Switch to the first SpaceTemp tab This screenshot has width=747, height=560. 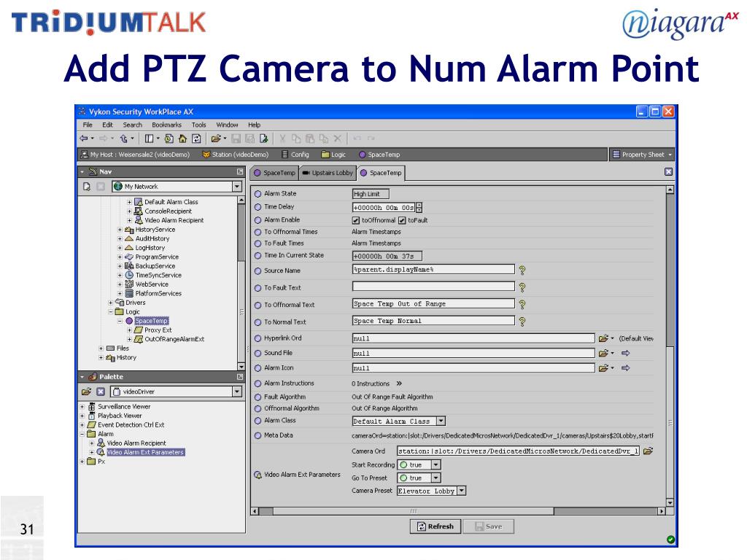[x=274, y=173]
